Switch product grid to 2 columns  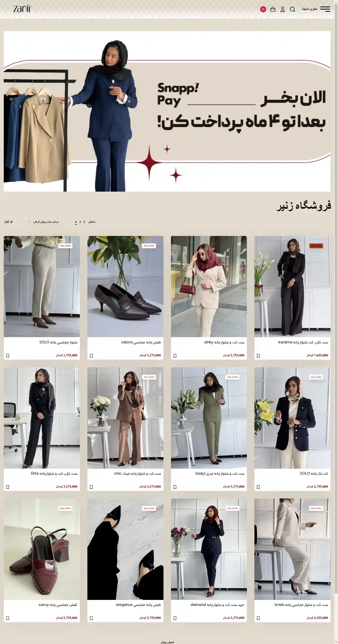(x=84, y=222)
